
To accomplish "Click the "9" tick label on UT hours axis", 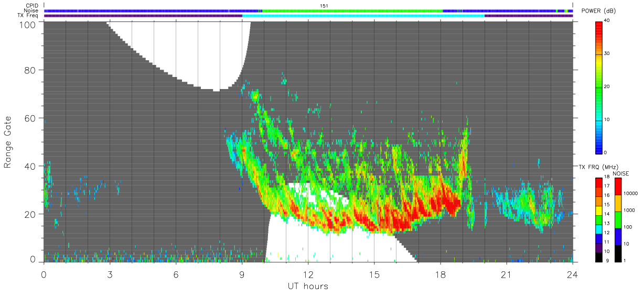I will tap(242, 274).
